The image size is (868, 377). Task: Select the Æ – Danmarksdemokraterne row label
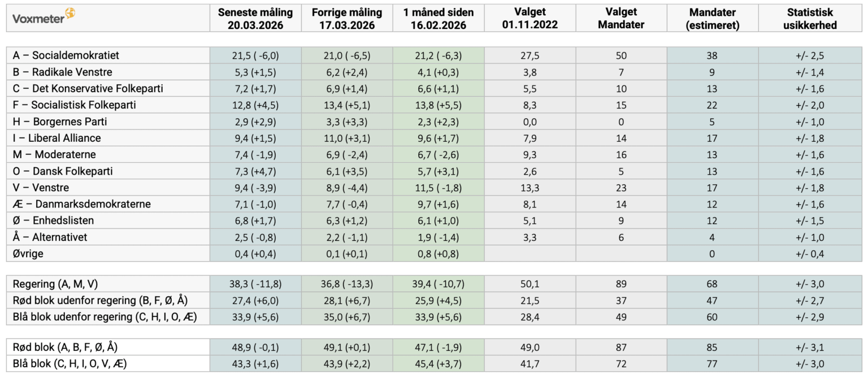(x=82, y=204)
